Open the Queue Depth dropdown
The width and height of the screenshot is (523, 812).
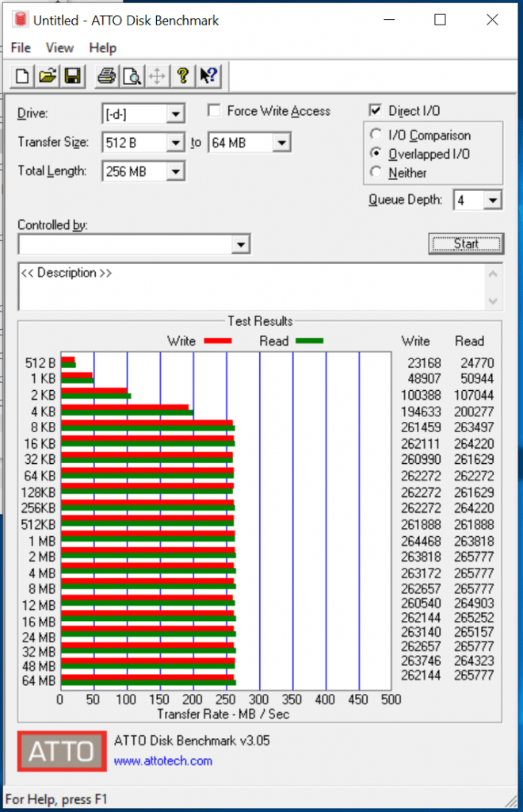pyautogui.click(x=492, y=200)
